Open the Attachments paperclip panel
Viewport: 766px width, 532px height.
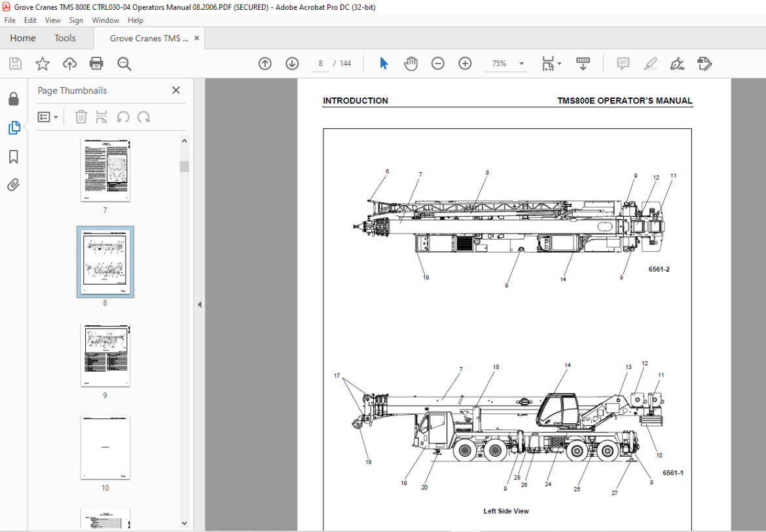[14, 185]
